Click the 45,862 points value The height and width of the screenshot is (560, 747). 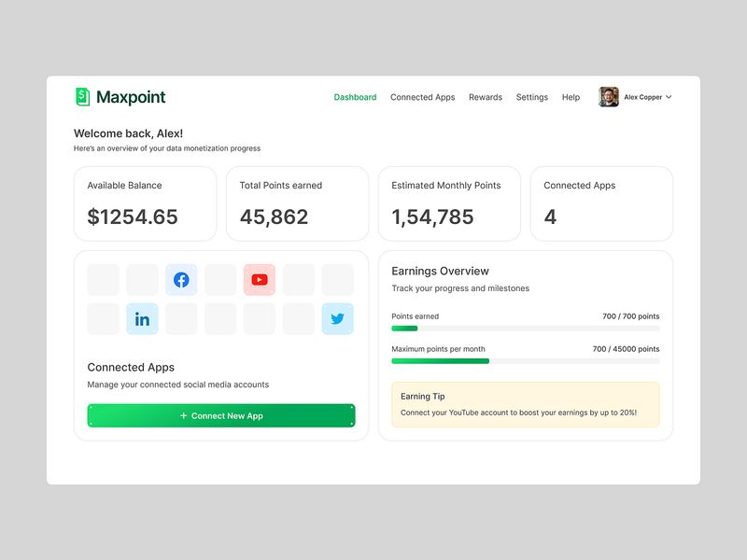click(x=274, y=217)
